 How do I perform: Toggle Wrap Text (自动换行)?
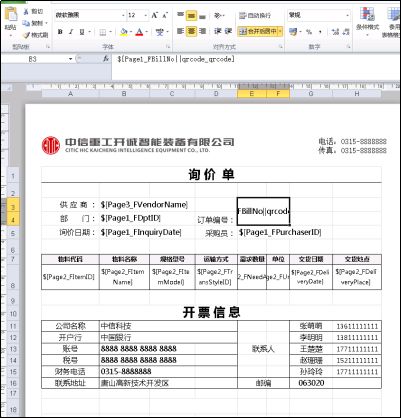255,15
